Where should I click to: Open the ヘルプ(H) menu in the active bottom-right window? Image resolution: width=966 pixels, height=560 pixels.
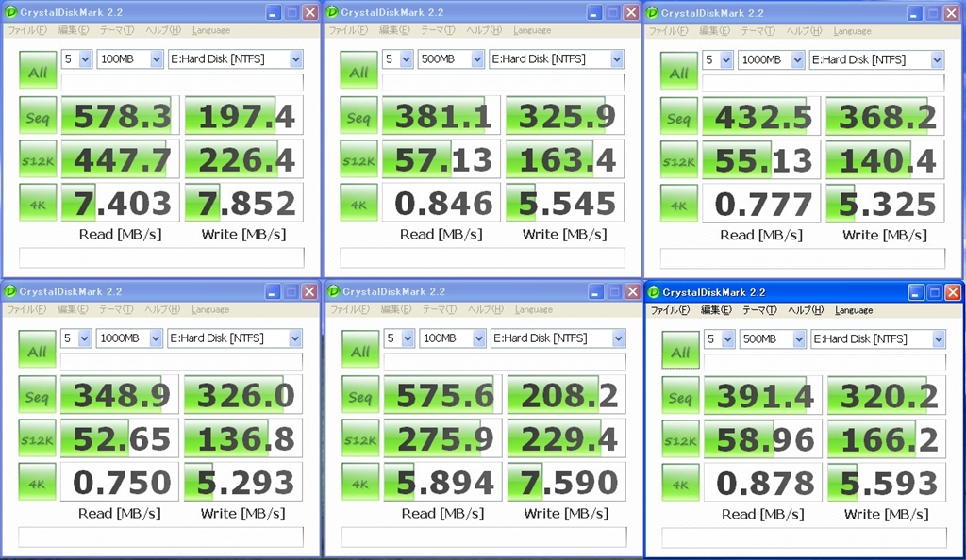point(806,310)
